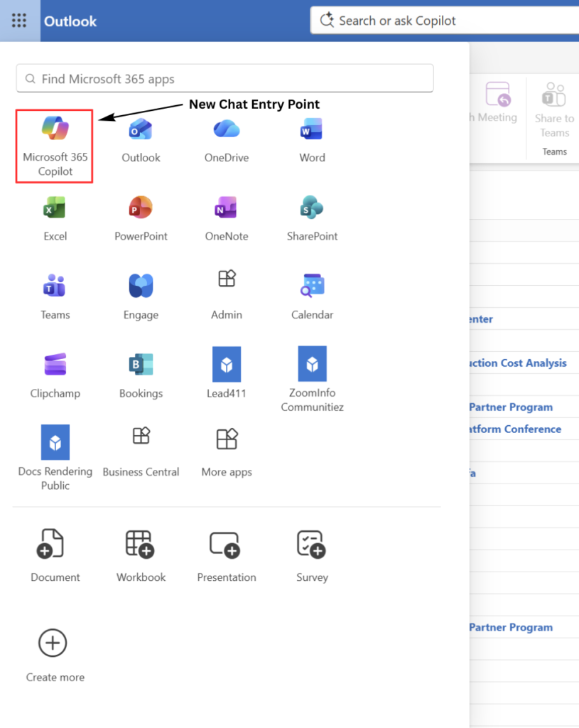Open Bookings app
579x728 pixels.
pos(141,375)
